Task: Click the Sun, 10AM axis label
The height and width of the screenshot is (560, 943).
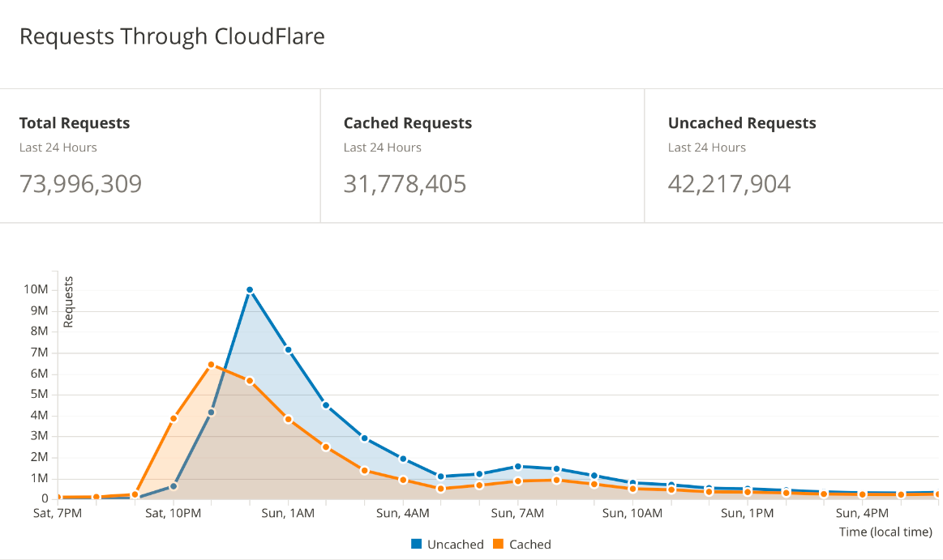Action: click(x=632, y=514)
